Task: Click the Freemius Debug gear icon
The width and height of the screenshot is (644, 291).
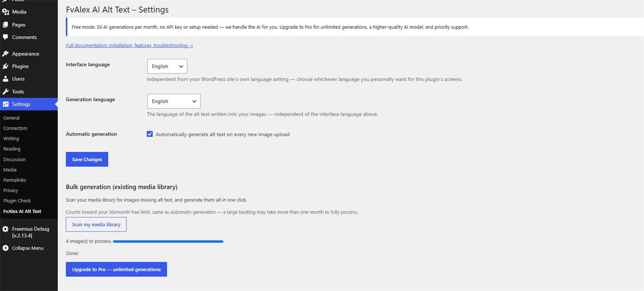Action: pos(6,229)
